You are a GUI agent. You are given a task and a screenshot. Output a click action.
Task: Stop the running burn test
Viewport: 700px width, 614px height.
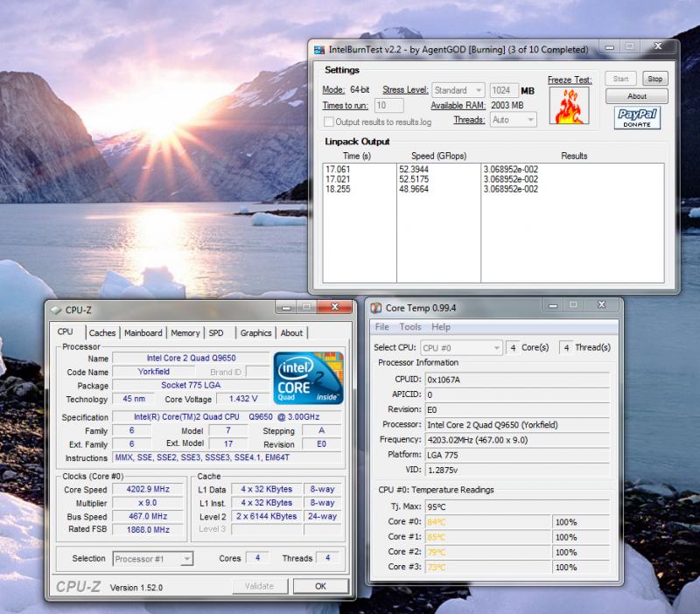[x=654, y=79]
